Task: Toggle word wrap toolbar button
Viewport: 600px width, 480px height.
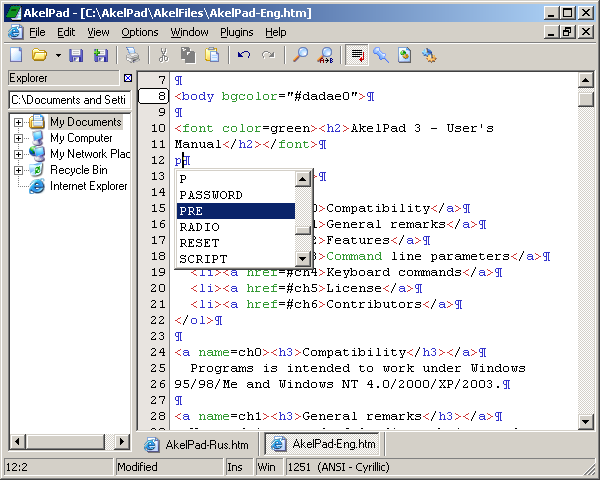Action: tap(357, 55)
